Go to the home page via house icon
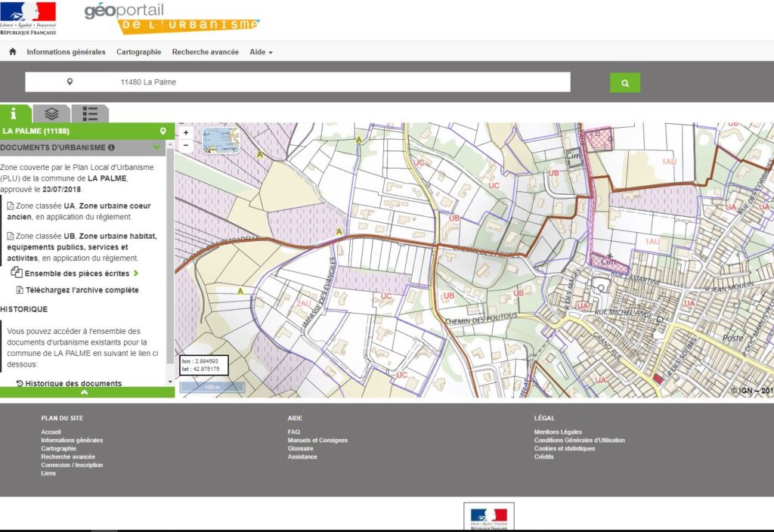Screen dimensions: 774x532 coord(13,51)
